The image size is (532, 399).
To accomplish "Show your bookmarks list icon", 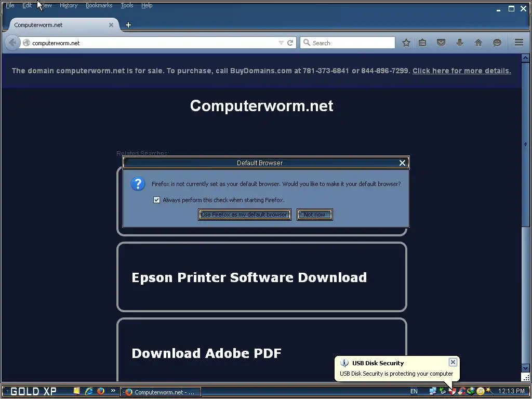I will click(x=422, y=43).
